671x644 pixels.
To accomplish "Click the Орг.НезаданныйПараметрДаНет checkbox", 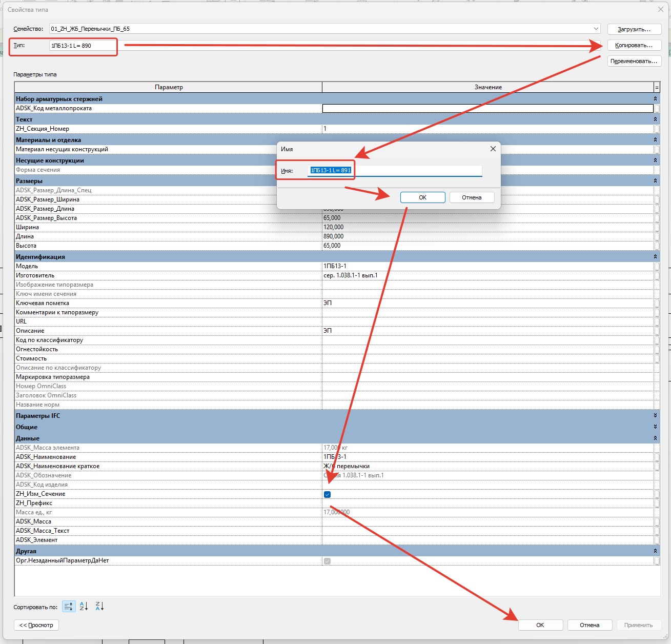I will click(x=328, y=561).
